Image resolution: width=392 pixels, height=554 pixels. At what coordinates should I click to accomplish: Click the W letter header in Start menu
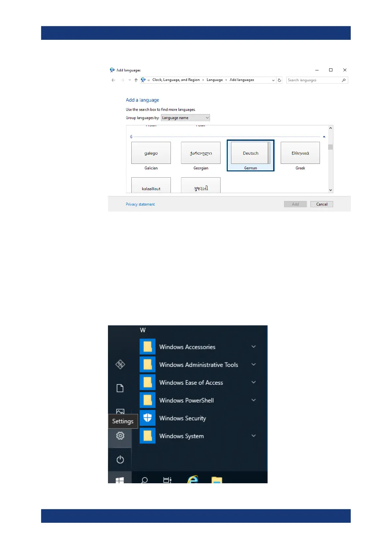coord(143,330)
